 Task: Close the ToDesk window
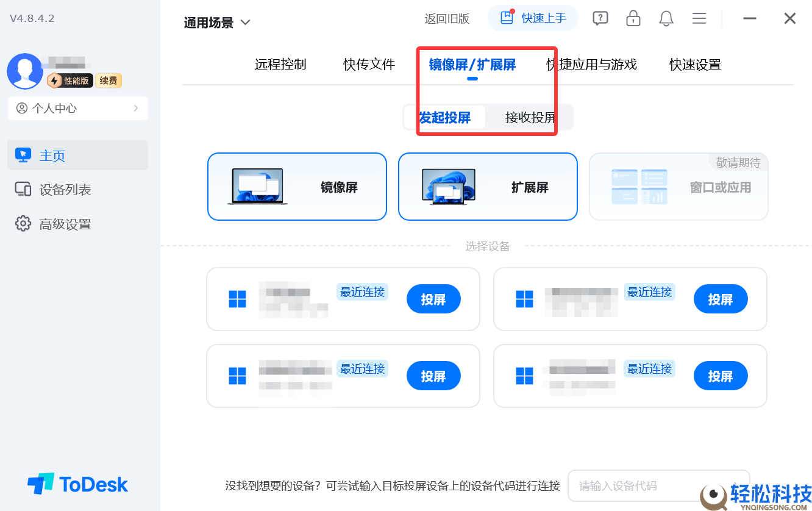[x=790, y=18]
